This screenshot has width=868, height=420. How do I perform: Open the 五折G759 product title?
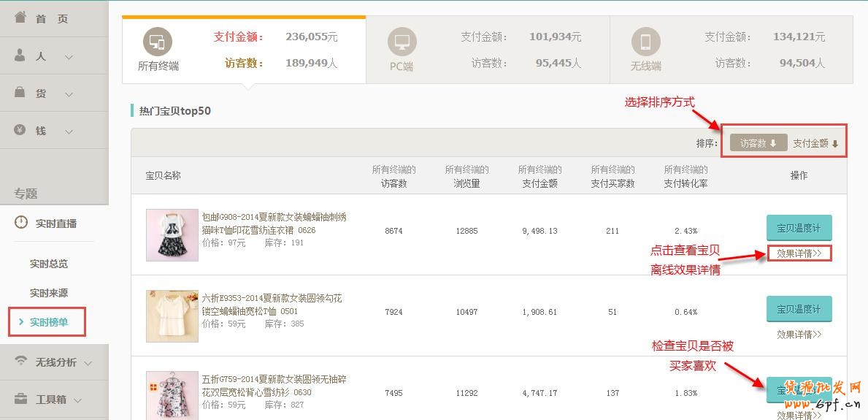274,386
